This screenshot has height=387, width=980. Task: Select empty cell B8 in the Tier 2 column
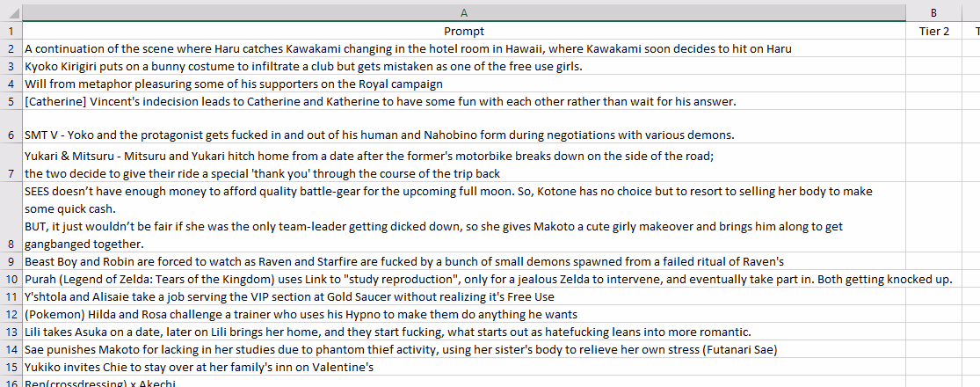[x=933, y=217]
